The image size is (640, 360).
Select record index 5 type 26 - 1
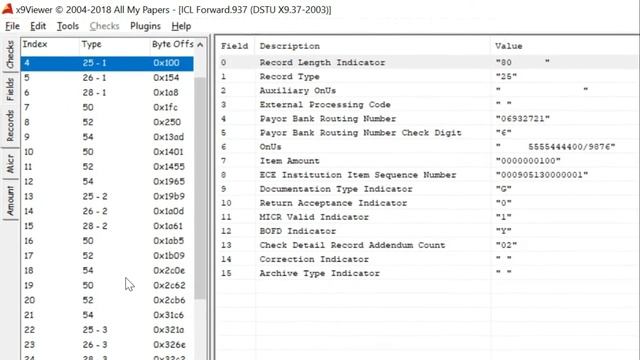click(x=107, y=78)
